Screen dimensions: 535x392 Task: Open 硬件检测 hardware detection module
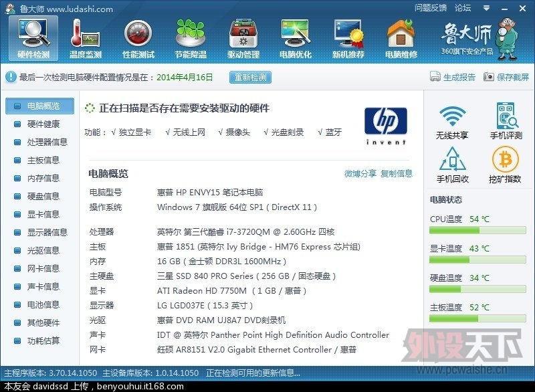(33, 39)
